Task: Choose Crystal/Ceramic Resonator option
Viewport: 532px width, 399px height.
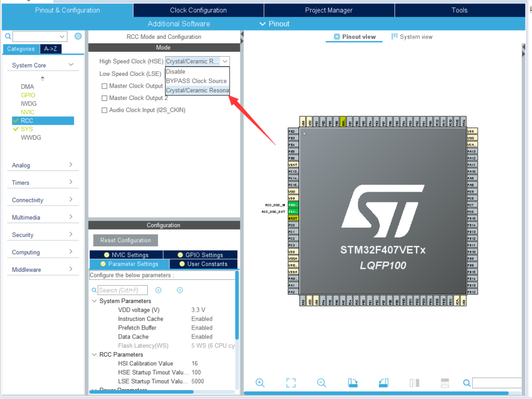Action: [197, 90]
